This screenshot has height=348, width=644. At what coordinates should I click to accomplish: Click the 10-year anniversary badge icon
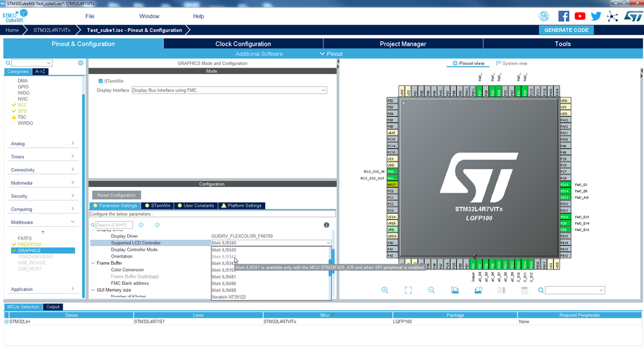click(x=544, y=16)
